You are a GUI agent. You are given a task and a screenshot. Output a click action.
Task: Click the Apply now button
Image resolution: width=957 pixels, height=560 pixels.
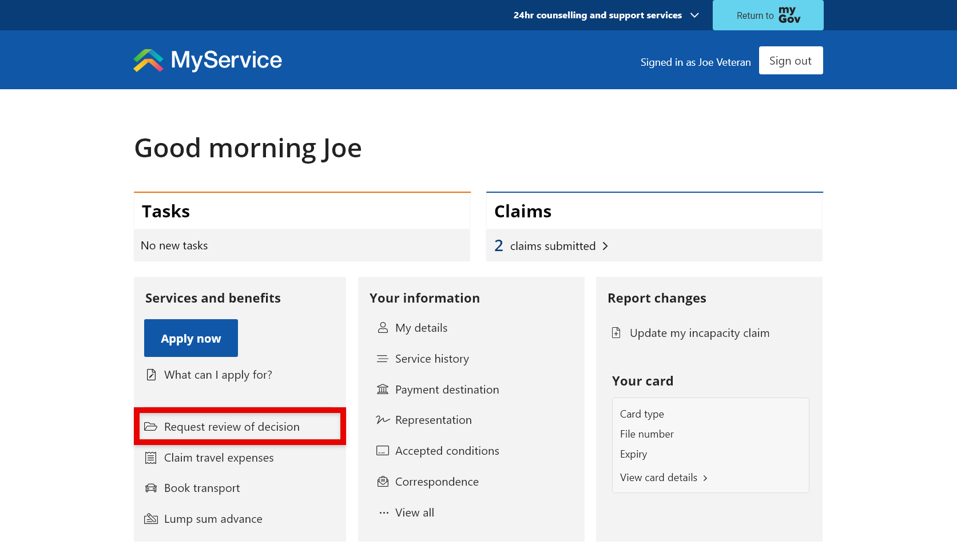190,338
